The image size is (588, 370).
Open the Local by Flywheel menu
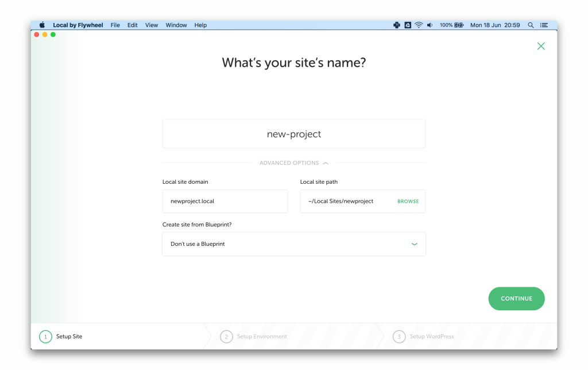(x=78, y=25)
